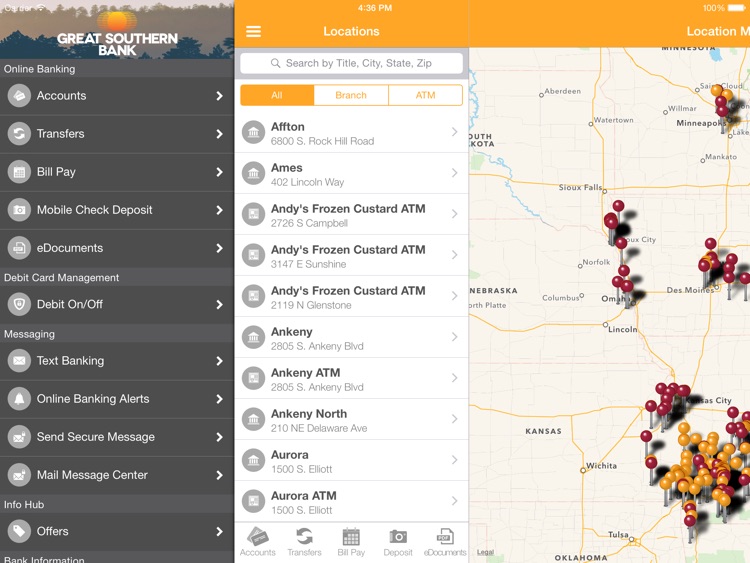Click the eDocuments sidebar icon
This screenshot has height=563, width=750.
(19, 248)
